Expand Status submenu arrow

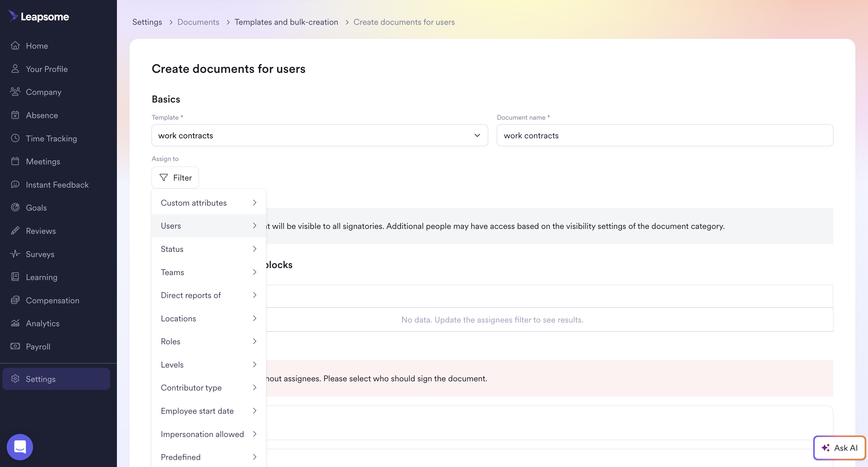[x=255, y=249]
